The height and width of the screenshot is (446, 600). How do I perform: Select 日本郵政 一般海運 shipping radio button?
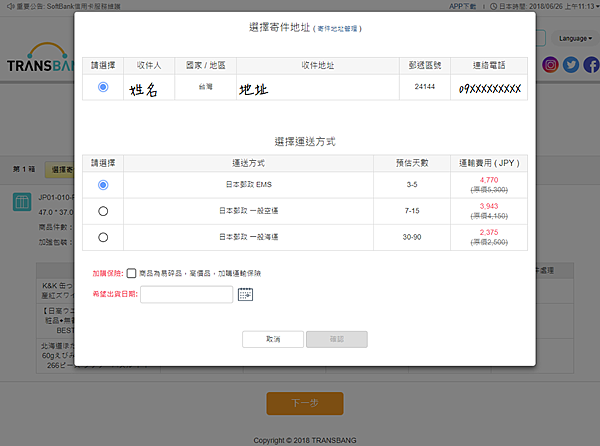[103, 238]
